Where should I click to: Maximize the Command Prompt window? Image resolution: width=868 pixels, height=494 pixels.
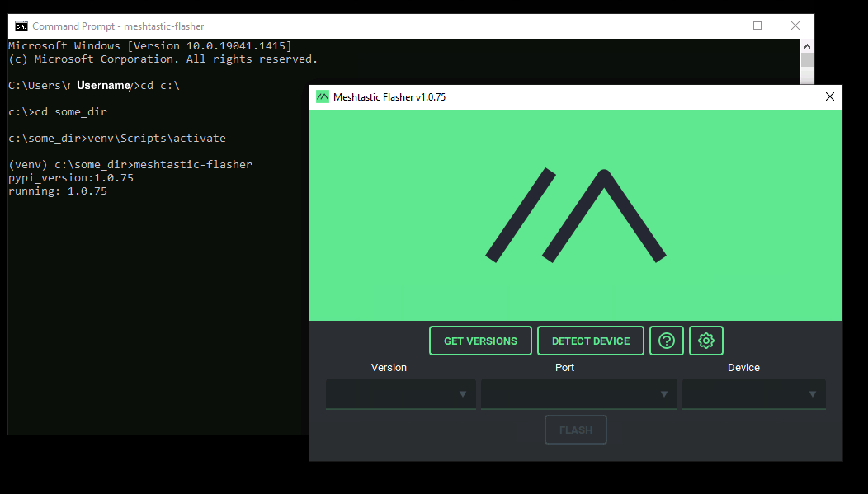tap(757, 26)
